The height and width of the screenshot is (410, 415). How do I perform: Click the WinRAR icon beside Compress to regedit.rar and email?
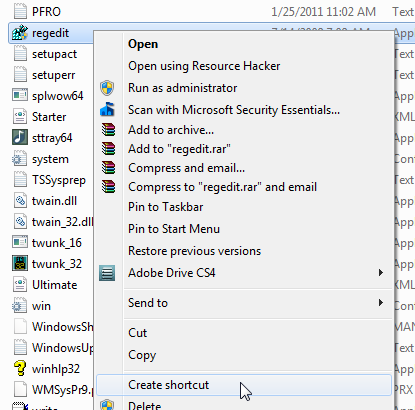click(108, 187)
